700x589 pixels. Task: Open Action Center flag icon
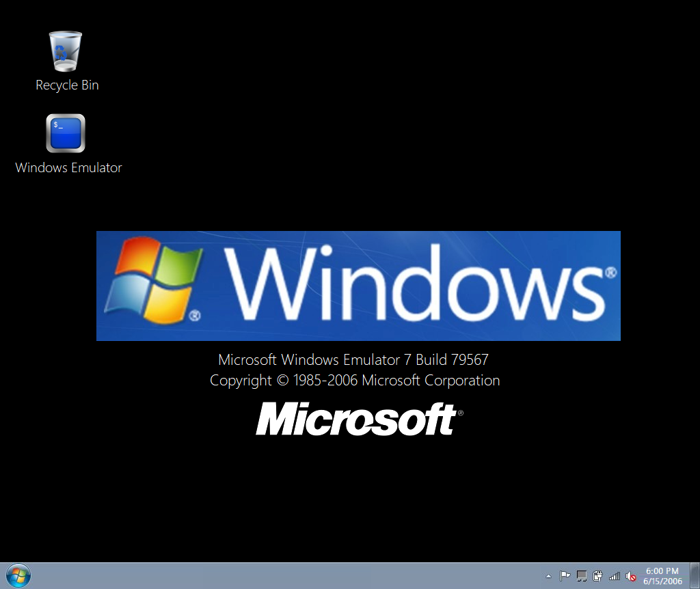[565, 576]
